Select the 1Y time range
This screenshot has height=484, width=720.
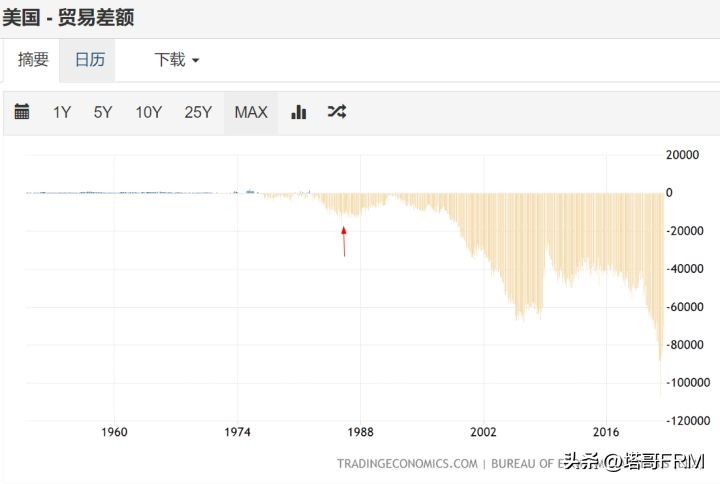tap(62, 112)
